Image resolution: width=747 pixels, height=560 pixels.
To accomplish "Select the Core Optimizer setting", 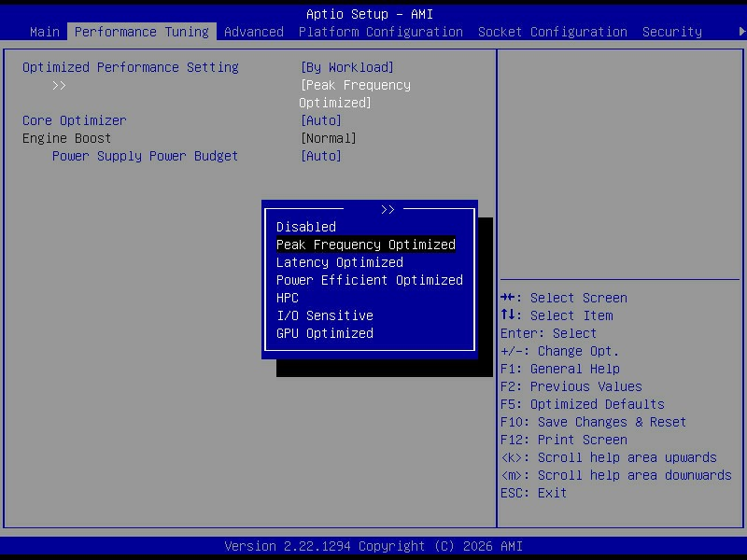I will coord(75,120).
